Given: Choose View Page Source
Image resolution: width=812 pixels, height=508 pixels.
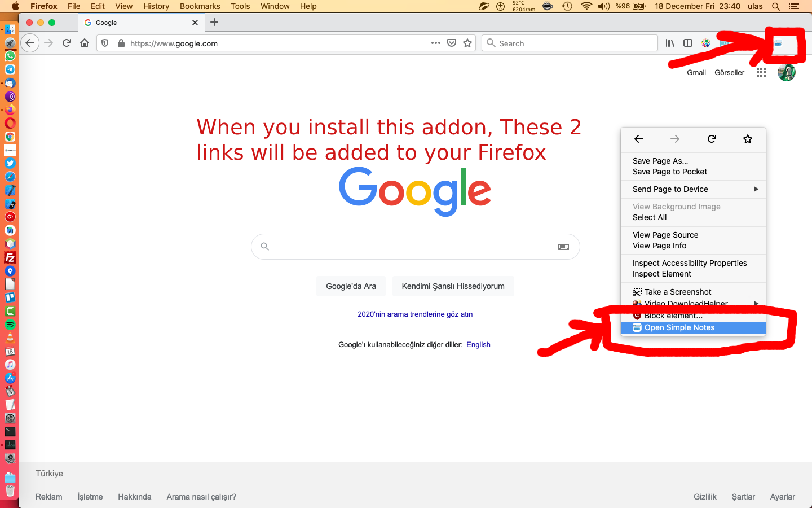Looking at the screenshot, I should 693,235.
